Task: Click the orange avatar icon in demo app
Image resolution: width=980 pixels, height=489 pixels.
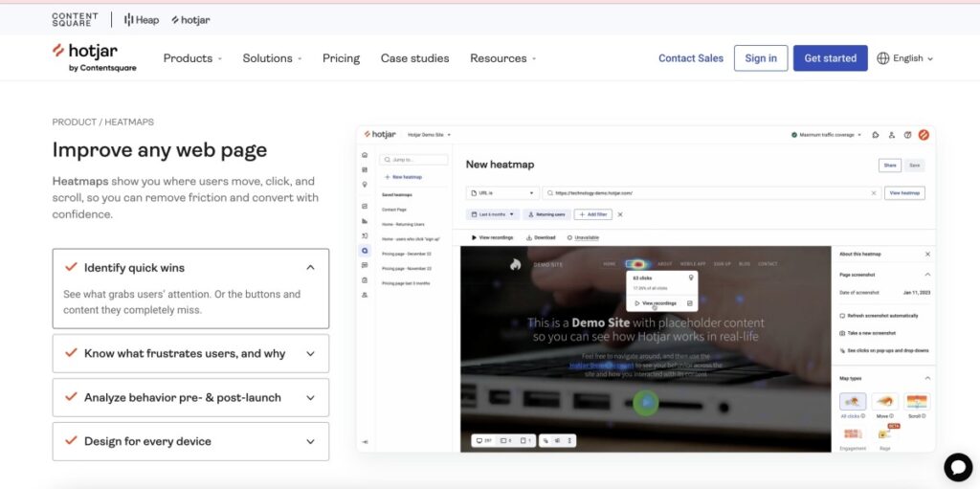Action: click(x=924, y=134)
